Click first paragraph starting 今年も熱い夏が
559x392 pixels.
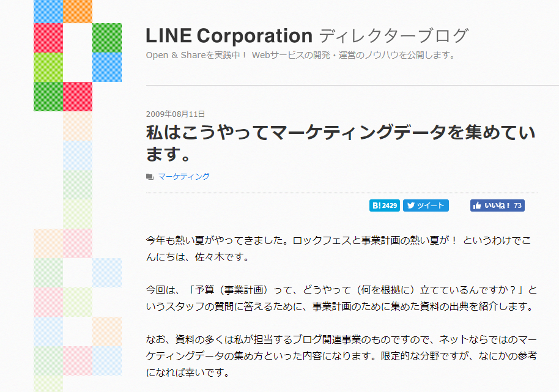[338, 249]
